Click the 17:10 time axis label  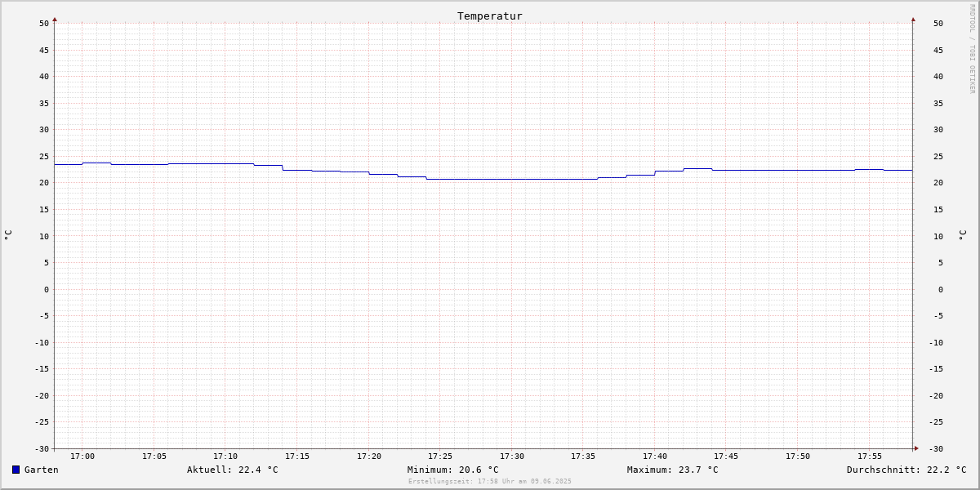225,457
